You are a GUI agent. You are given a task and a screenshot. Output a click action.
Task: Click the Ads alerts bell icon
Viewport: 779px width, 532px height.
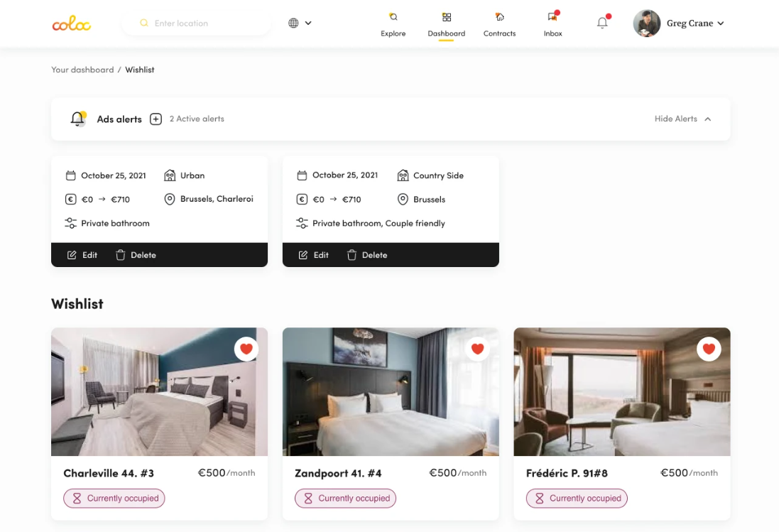tap(78, 119)
